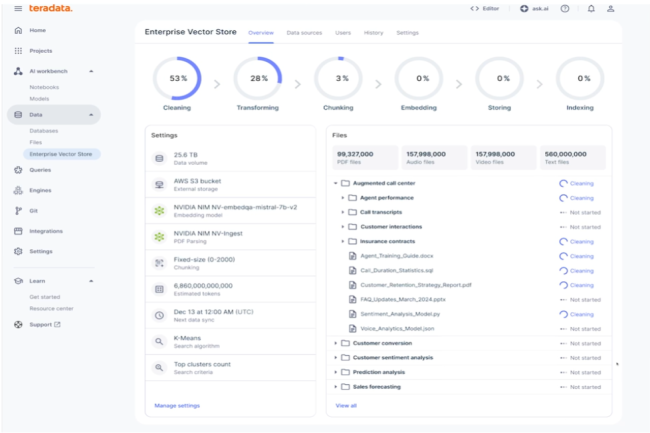The width and height of the screenshot is (650, 433).
Task: Open the ask.ai assistant
Action: click(x=534, y=8)
